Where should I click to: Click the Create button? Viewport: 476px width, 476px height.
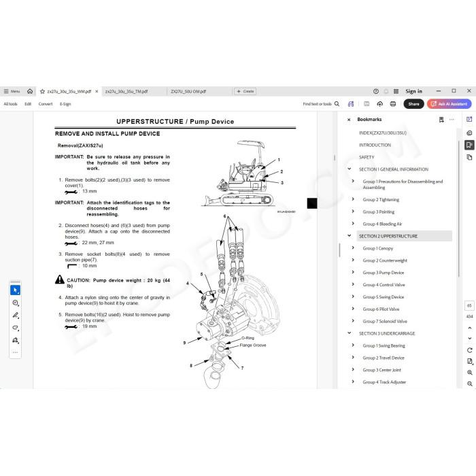click(245, 91)
